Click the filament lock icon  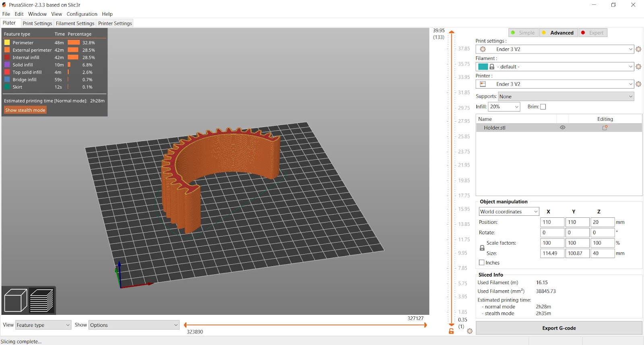492,67
